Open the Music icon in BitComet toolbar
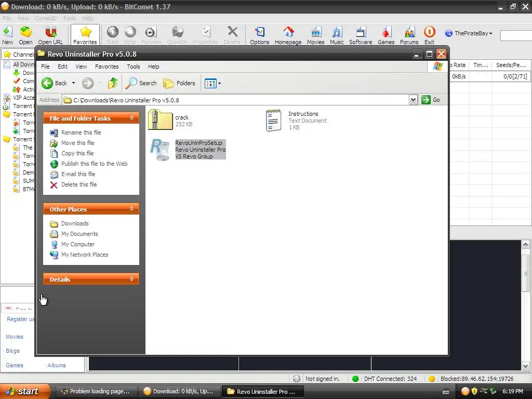 (x=337, y=35)
